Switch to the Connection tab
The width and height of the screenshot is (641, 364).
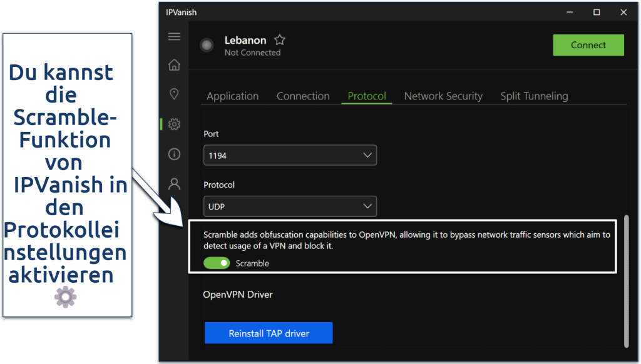click(303, 96)
